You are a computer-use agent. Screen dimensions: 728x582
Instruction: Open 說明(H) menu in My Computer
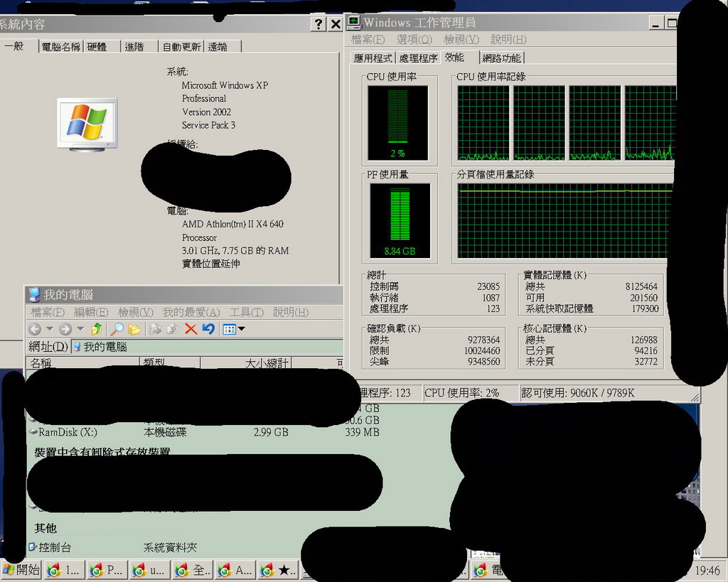[x=291, y=313]
